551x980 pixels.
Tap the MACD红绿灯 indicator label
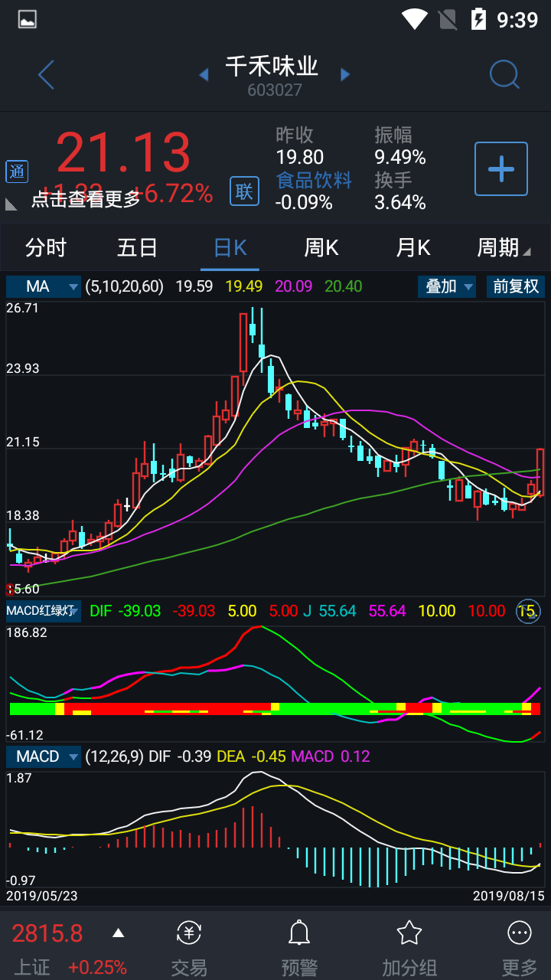pyautogui.click(x=44, y=611)
